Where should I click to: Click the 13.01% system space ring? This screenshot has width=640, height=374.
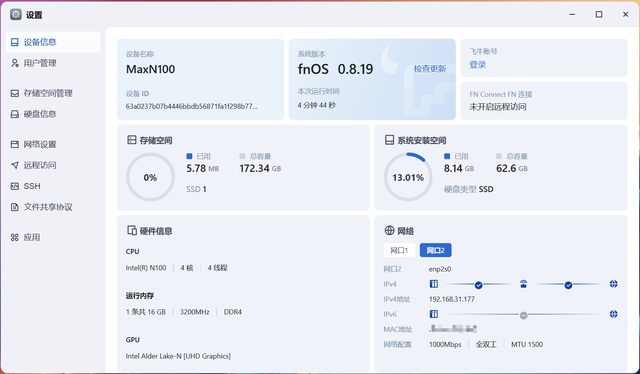tap(408, 177)
